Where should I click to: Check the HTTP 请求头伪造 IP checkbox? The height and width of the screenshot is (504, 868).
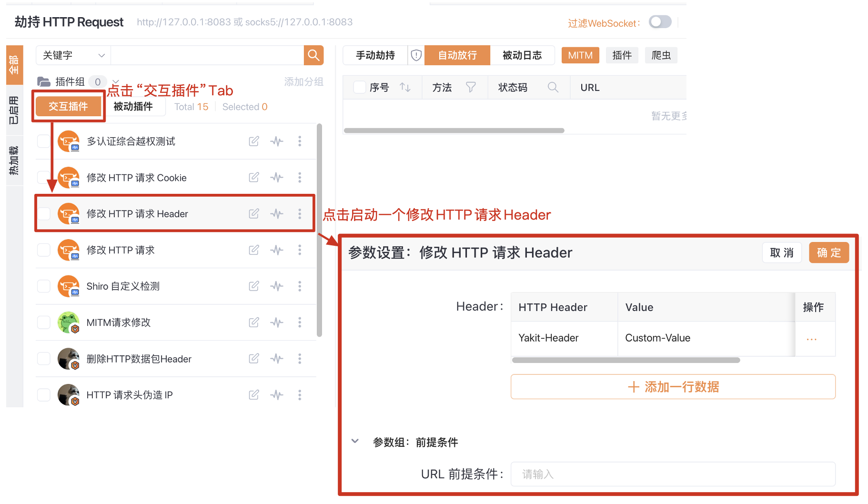pos(44,394)
